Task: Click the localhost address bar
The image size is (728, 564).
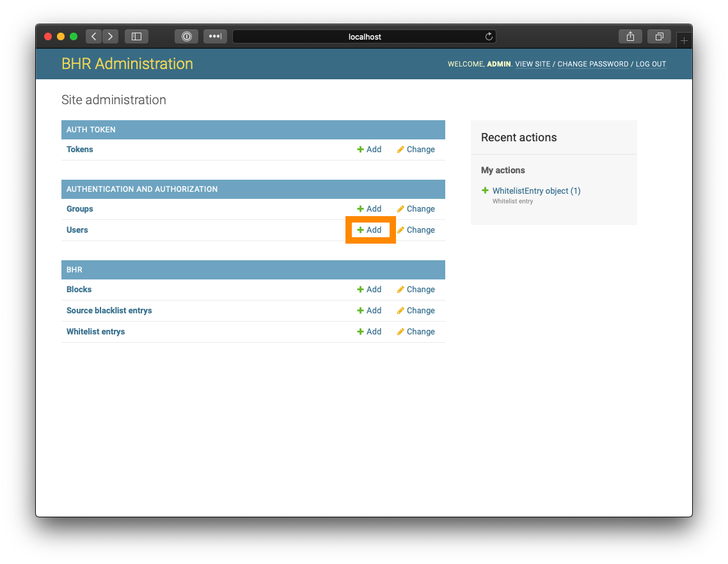Action: tap(365, 36)
